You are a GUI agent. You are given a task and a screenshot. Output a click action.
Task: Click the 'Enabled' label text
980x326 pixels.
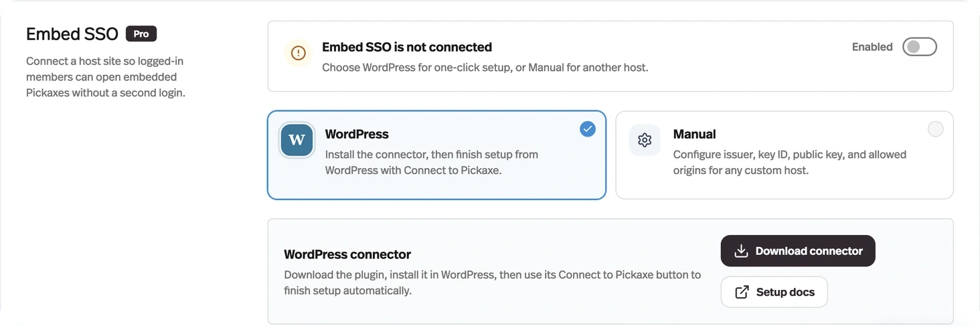point(872,47)
